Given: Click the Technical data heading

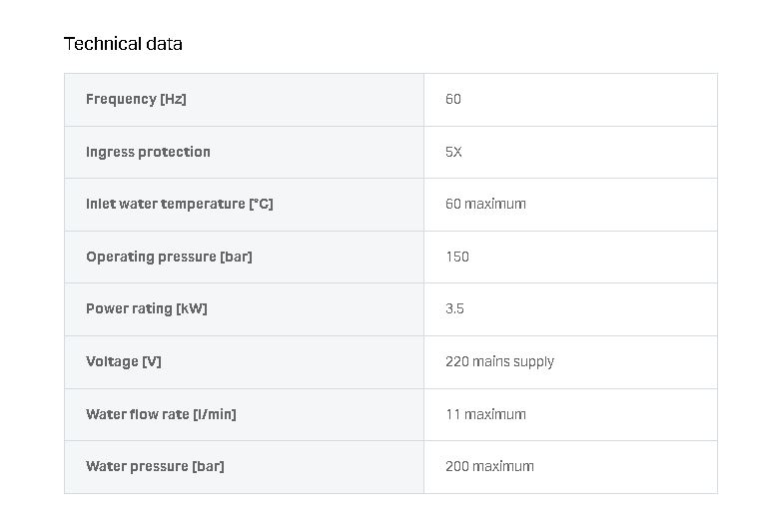Looking at the screenshot, I should pos(123,44).
